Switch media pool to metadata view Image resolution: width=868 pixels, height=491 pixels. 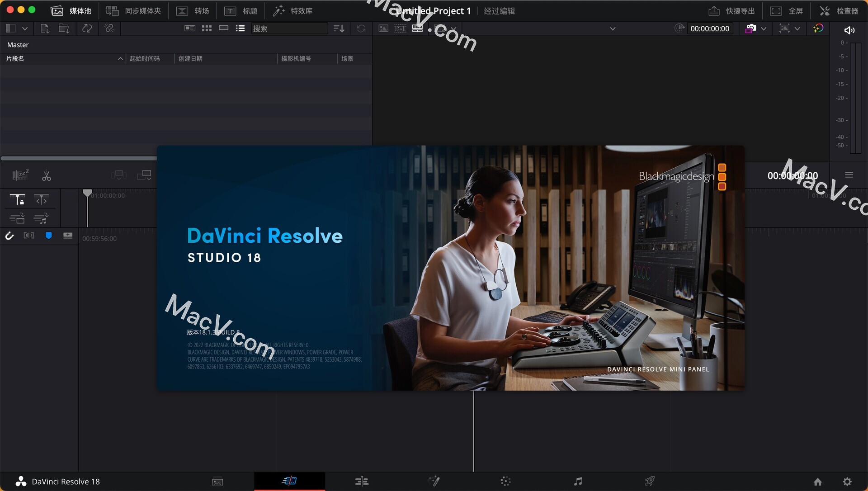point(190,28)
